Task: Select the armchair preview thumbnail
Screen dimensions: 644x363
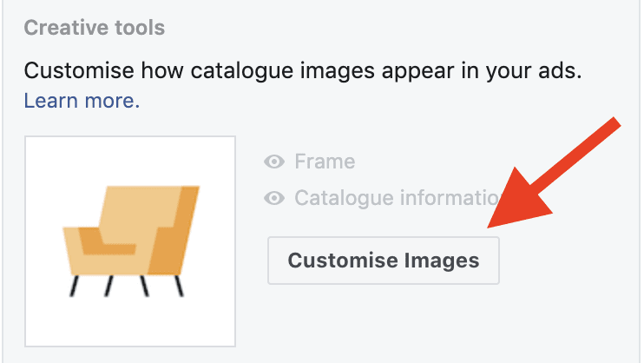Action: coord(130,241)
